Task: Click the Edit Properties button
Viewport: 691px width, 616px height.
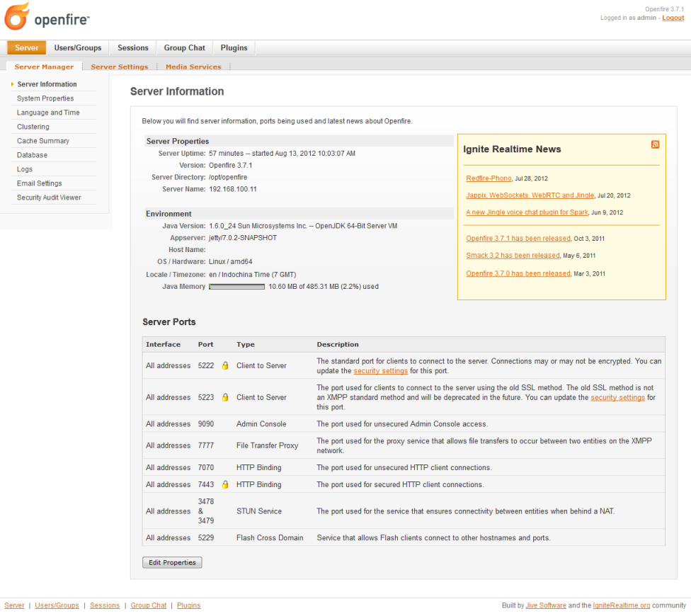Action: pyautogui.click(x=172, y=562)
